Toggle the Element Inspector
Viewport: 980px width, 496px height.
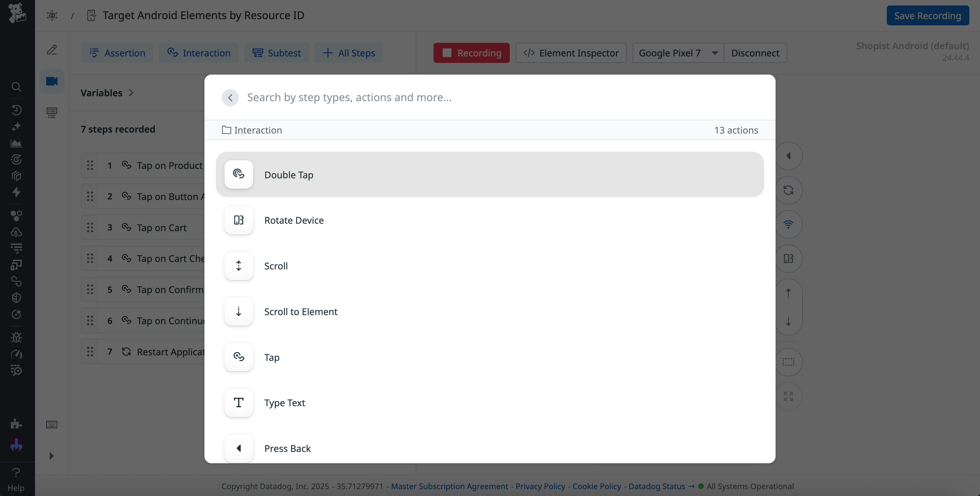(571, 53)
